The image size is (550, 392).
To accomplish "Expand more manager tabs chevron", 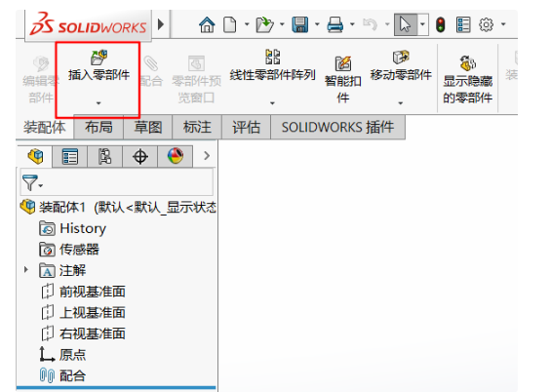I will coord(207,156).
